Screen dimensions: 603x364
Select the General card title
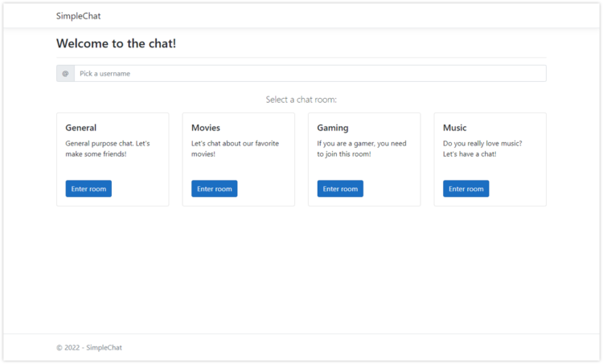(x=81, y=128)
